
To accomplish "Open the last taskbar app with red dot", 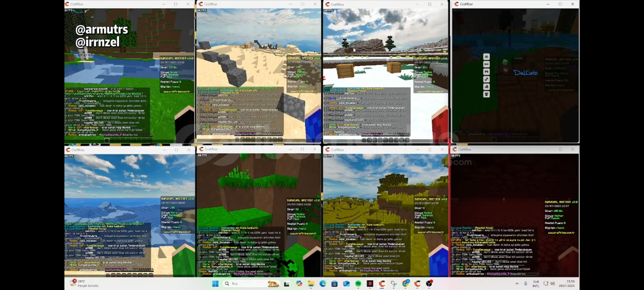I will (x=429, y=284).
